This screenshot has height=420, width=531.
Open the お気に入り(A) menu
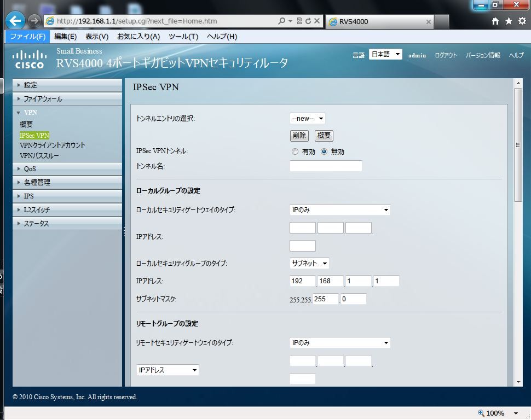click(x=138, y=37)
